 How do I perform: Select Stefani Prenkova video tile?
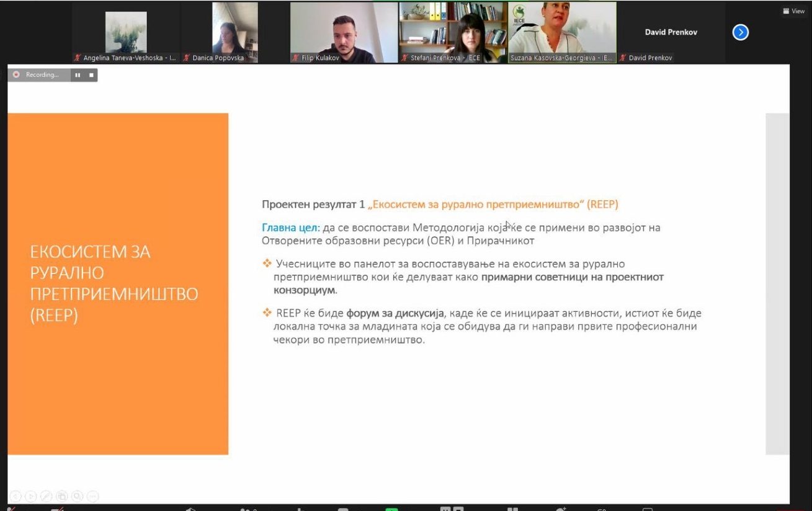click(453, 32)
